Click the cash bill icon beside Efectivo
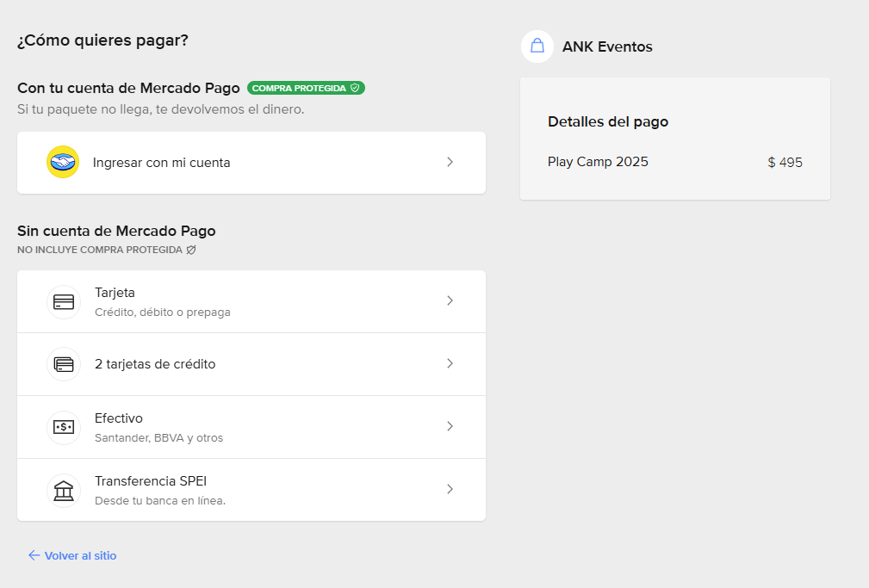 (x=64, y=427)
